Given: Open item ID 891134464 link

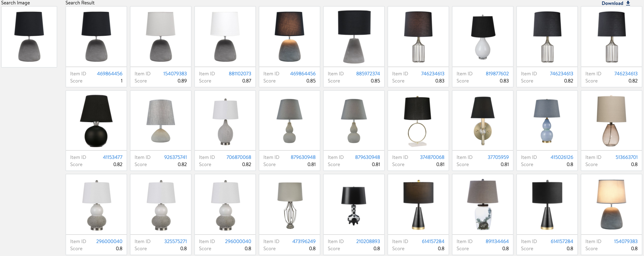Looking at the screenshot, I should tap(497, 241).
